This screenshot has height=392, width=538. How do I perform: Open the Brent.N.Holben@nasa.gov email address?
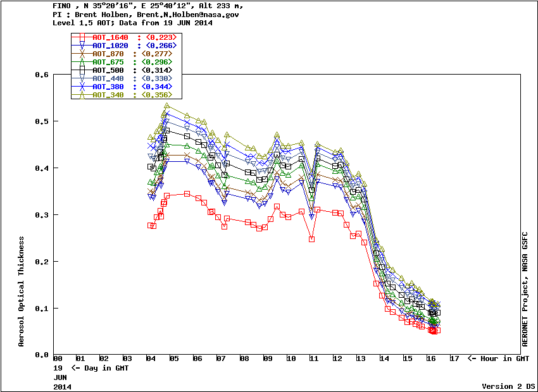(x=189, y=14)
